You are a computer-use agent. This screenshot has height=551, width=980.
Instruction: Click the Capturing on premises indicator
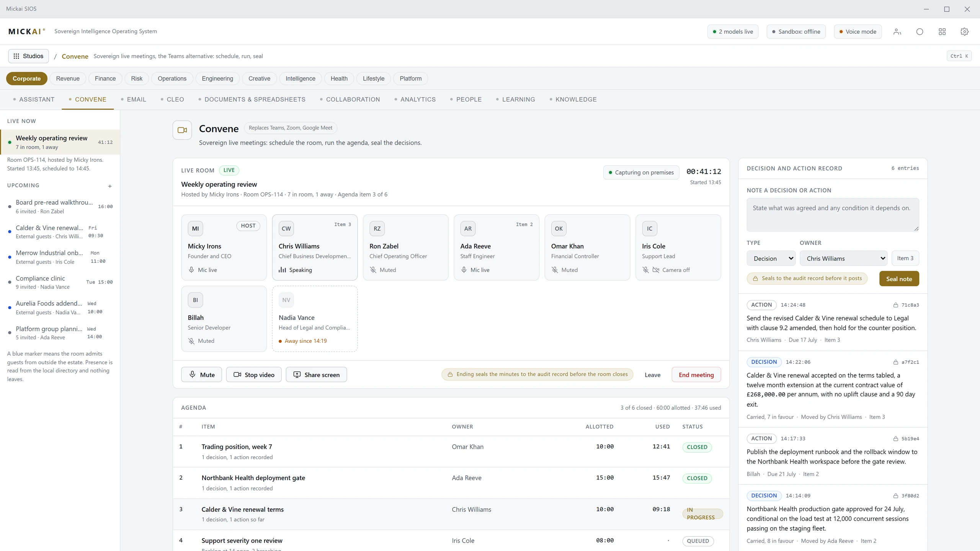[641, 173]
